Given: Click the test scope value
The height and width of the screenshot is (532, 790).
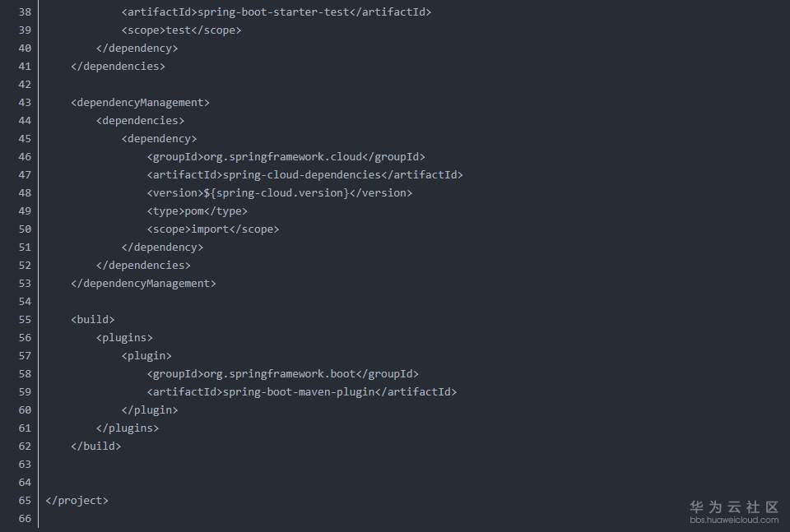Looking at the screenshot, I should [178, 30].
